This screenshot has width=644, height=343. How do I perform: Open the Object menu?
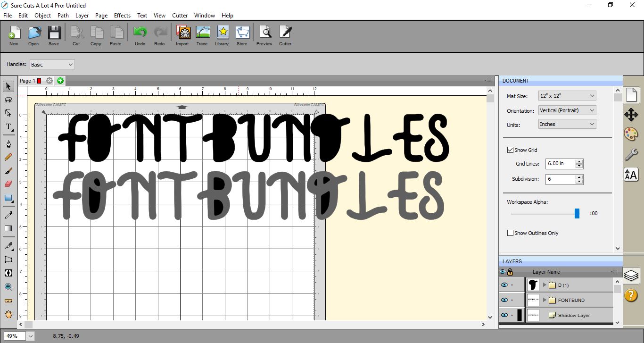click(x=42, y=16)
